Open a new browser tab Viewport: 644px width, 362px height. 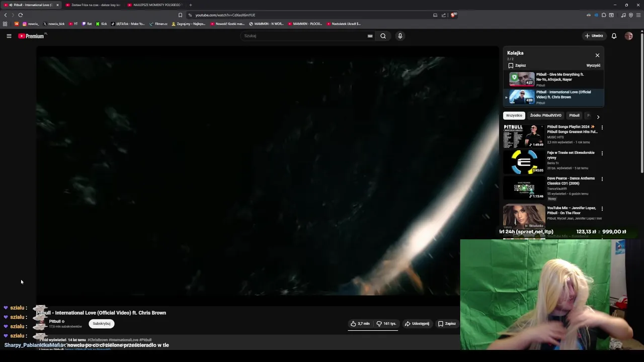pos(191,5)
